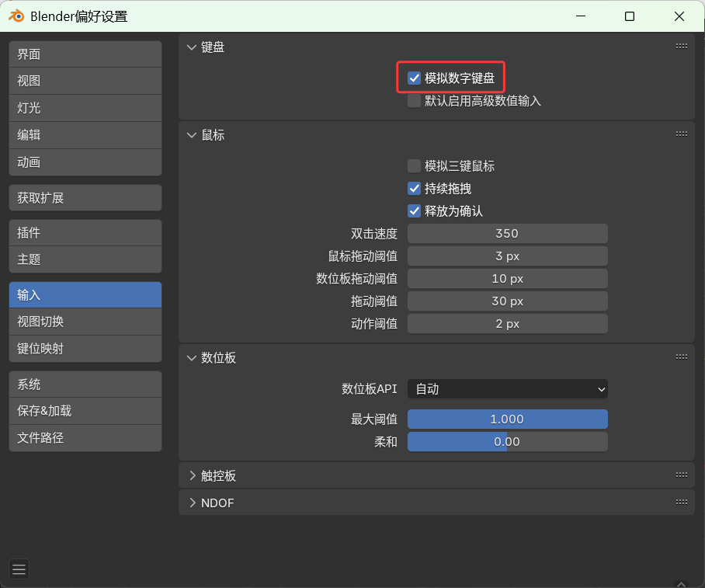This screenshot has height=588, width=705.
Task: Switch to the 键位映射 tab
Action: point(85,349)
